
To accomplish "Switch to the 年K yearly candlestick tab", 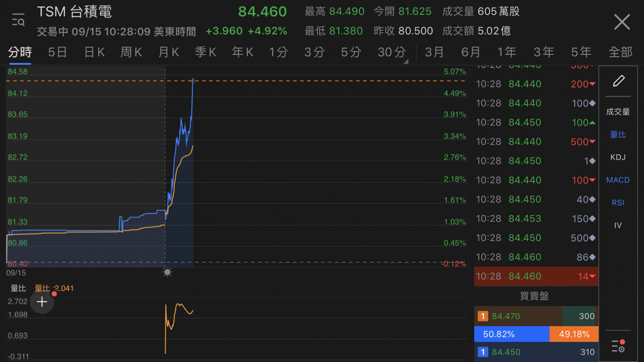I will 243,52.
